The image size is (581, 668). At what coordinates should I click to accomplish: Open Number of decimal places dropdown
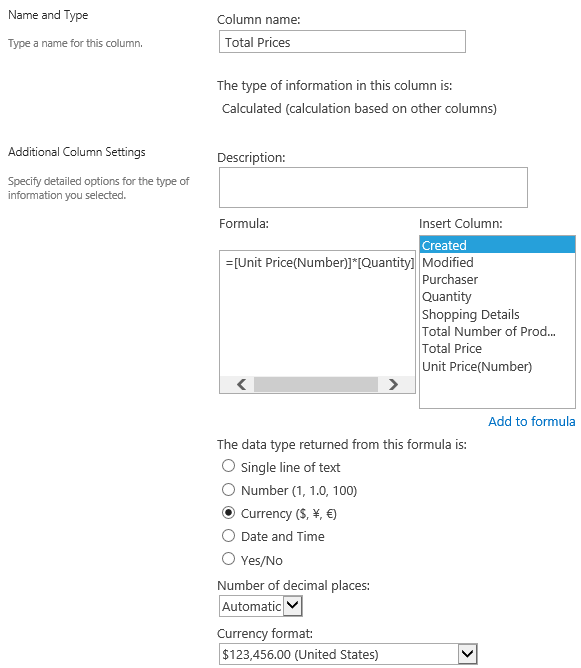261,606
